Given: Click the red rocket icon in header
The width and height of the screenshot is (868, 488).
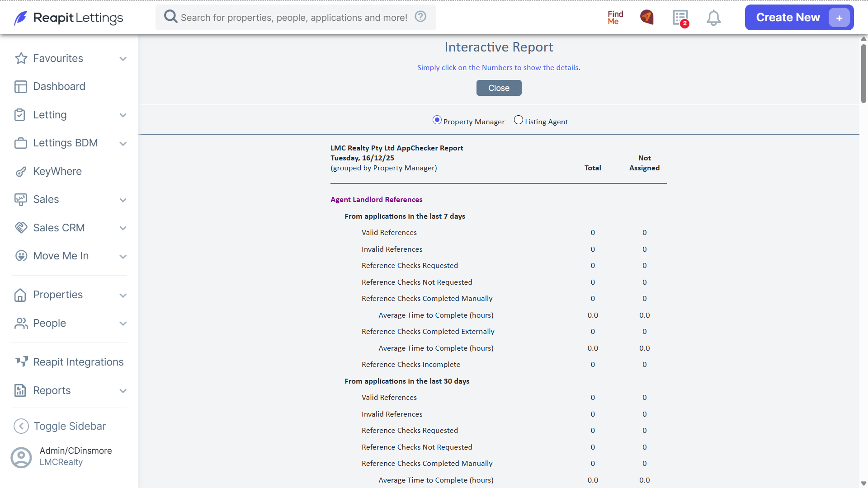Looking at the screenshot, I should coord(647,18).
